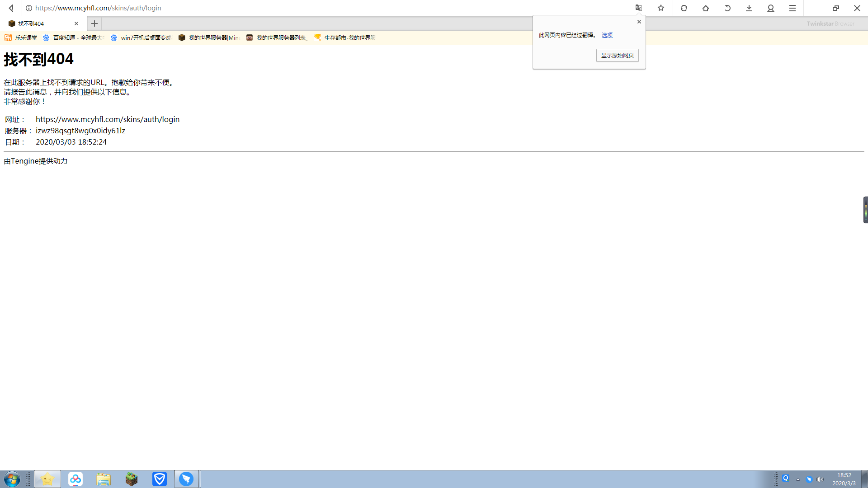The image size is (868, 488).
Task: Open Minecraft grass block taskbar icon
Action: [132, 479]
